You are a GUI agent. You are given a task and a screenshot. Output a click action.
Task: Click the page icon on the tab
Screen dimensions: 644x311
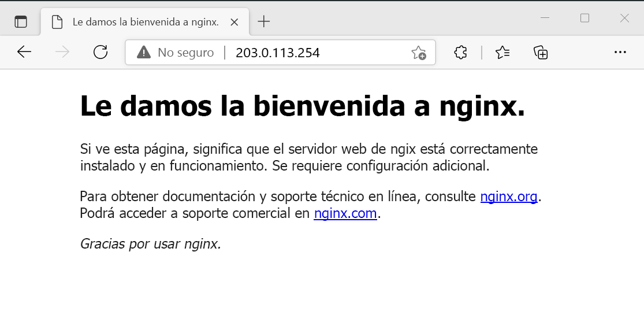tap(57, 22)
